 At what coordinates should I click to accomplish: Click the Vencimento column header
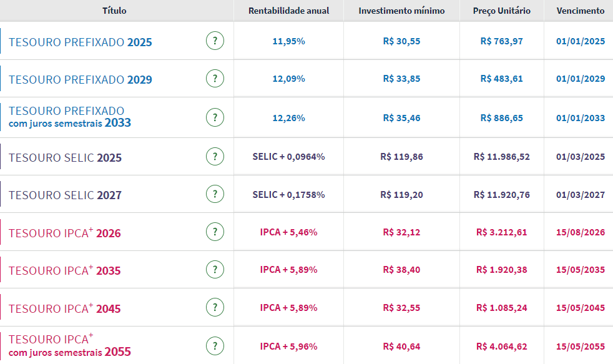580,11
